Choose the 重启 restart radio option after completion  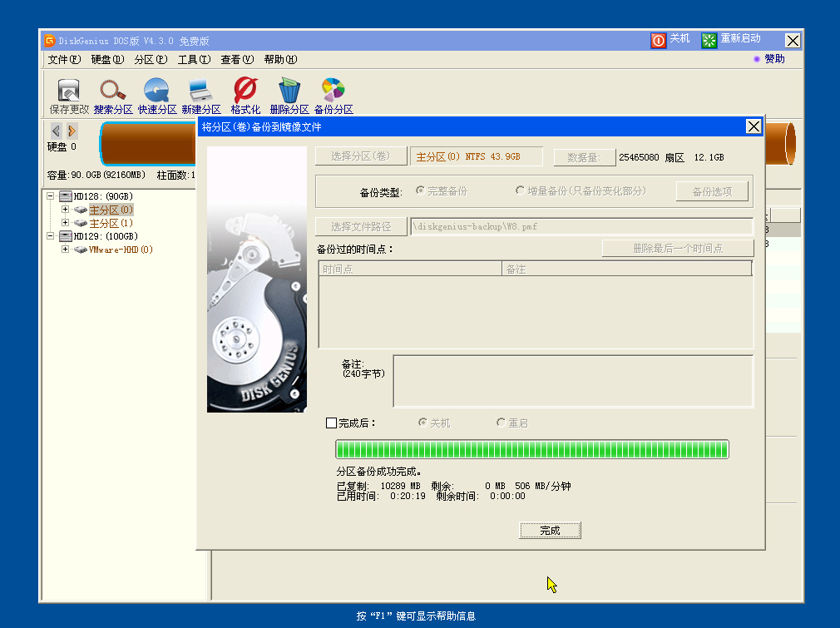(501, 423)
